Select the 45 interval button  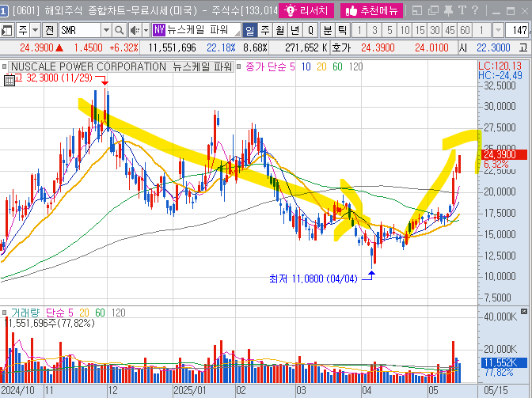(x=450, y=31)
